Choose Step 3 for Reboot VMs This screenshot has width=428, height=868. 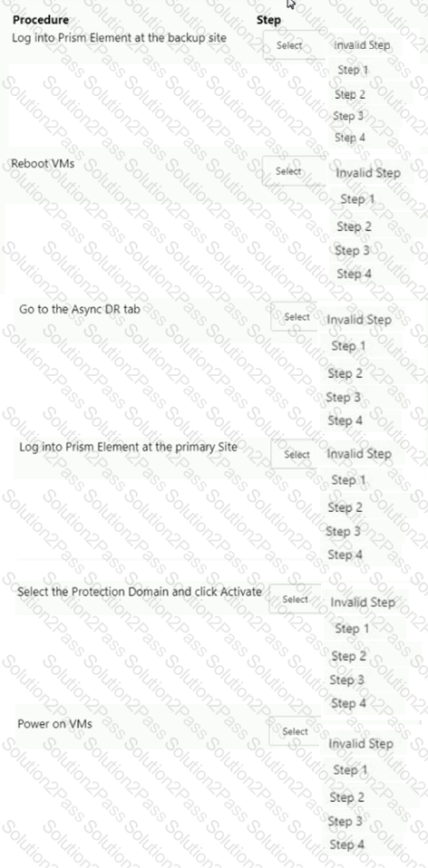click(x=352, y=250)
